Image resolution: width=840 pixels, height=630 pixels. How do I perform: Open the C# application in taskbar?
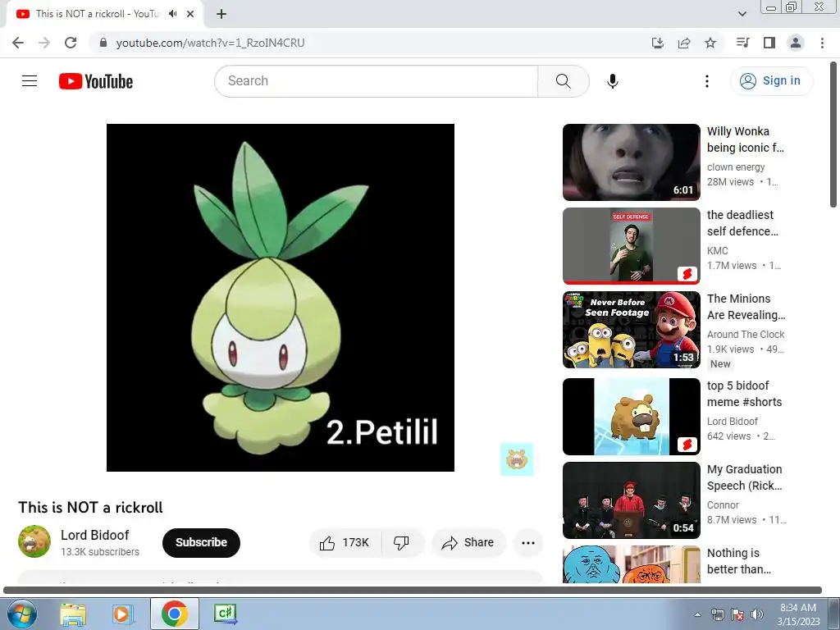tap(225, 614)
